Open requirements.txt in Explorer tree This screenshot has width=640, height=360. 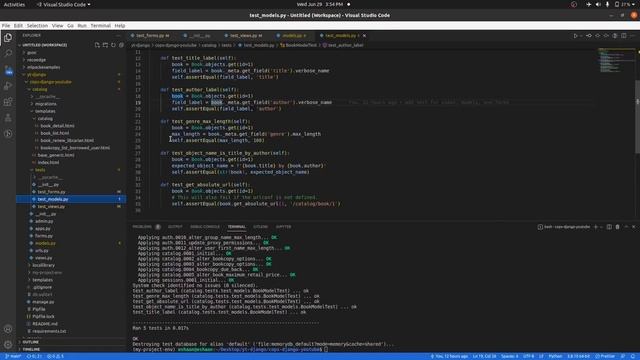49,331
